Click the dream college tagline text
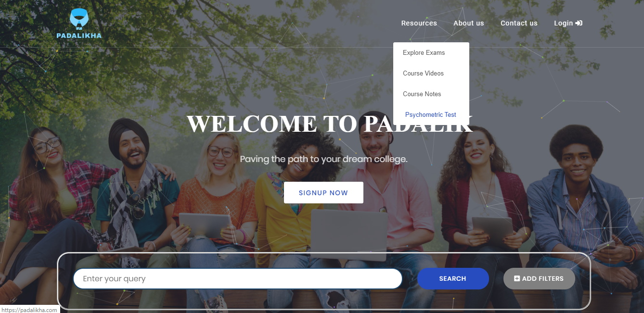The width and height of the screenshot is (644, 313). pyautogui.click(x=323, y=159)
